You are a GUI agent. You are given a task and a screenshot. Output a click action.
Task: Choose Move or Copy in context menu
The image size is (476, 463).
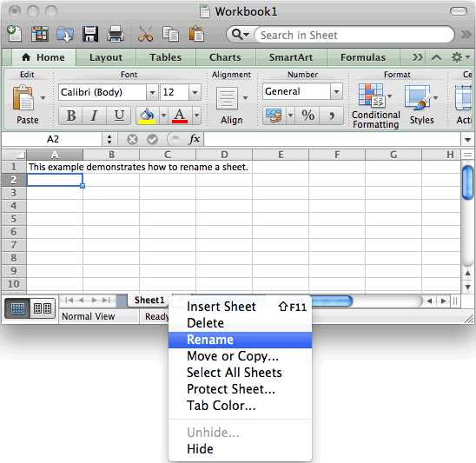coord(240,356)
